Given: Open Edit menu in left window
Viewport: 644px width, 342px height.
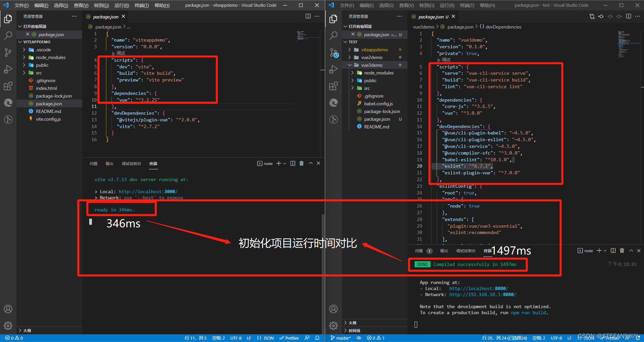Looking at the screenshot, I should [x=41, y=5].
